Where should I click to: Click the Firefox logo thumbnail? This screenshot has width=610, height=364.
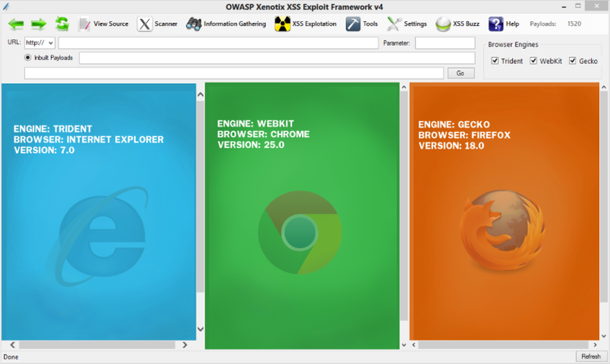point(502,230)
